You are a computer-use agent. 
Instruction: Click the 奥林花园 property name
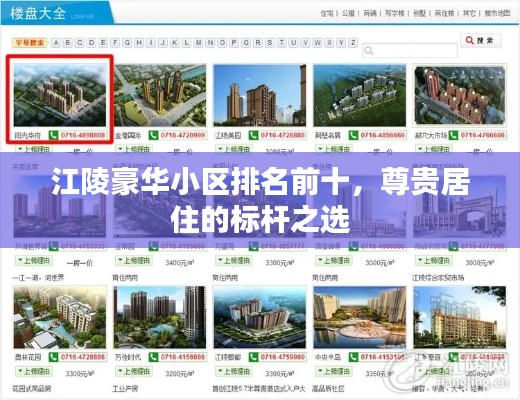pos(28,357)
